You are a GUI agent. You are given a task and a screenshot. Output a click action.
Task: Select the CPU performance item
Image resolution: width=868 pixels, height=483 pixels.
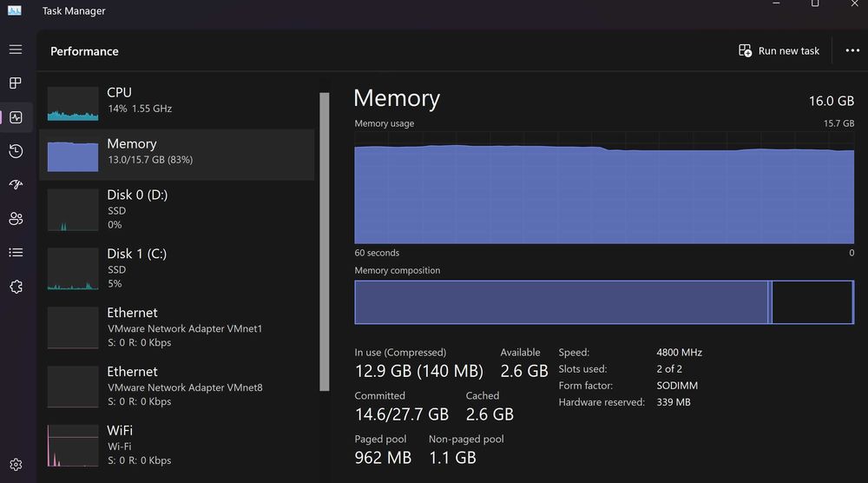pyautogui.click(x=177, y=101)
